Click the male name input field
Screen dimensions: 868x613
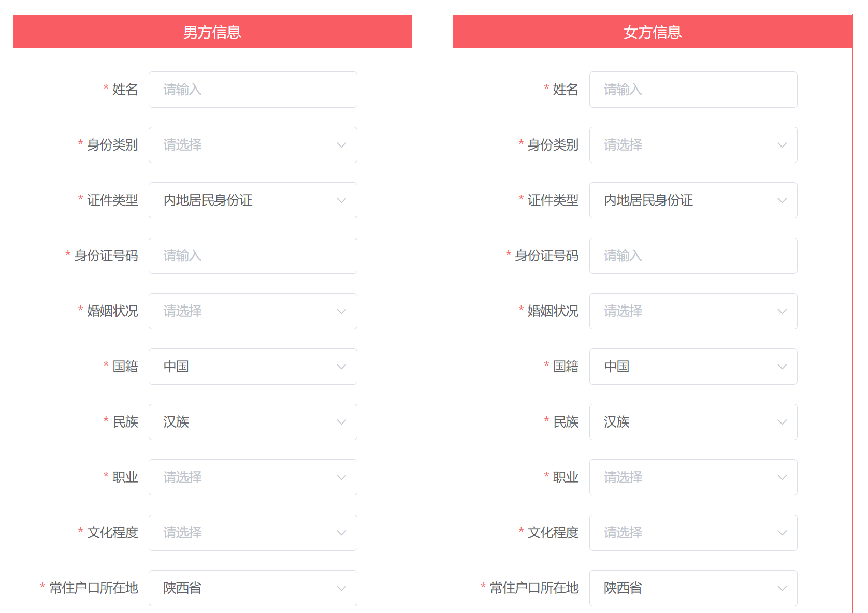click(x=253, y=90)
